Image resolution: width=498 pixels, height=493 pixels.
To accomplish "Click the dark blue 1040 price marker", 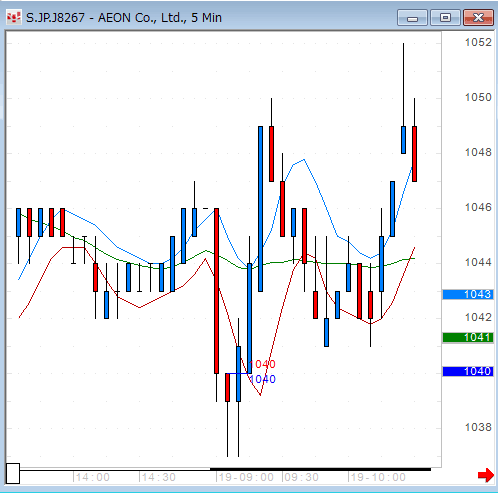I will [468, 371].
